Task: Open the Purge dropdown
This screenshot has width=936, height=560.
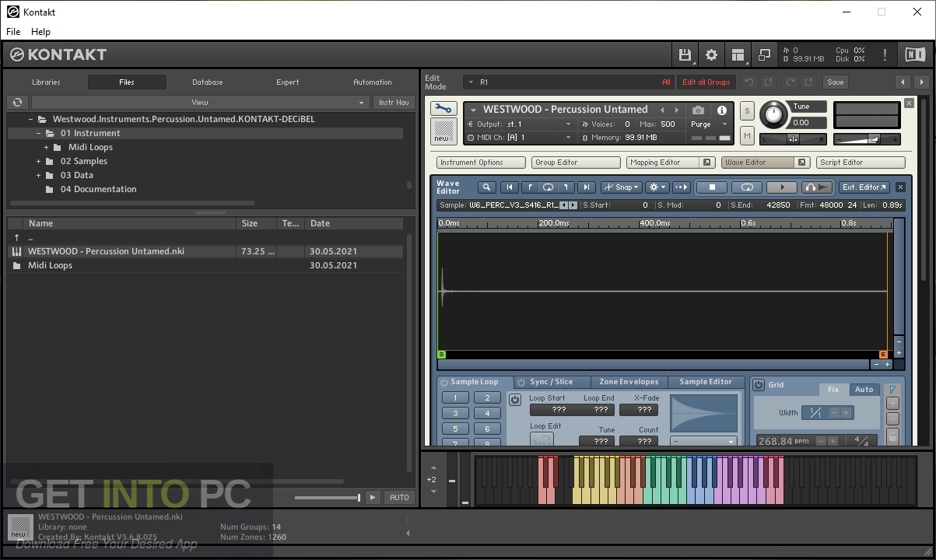Action: click(x=709, y=124)
